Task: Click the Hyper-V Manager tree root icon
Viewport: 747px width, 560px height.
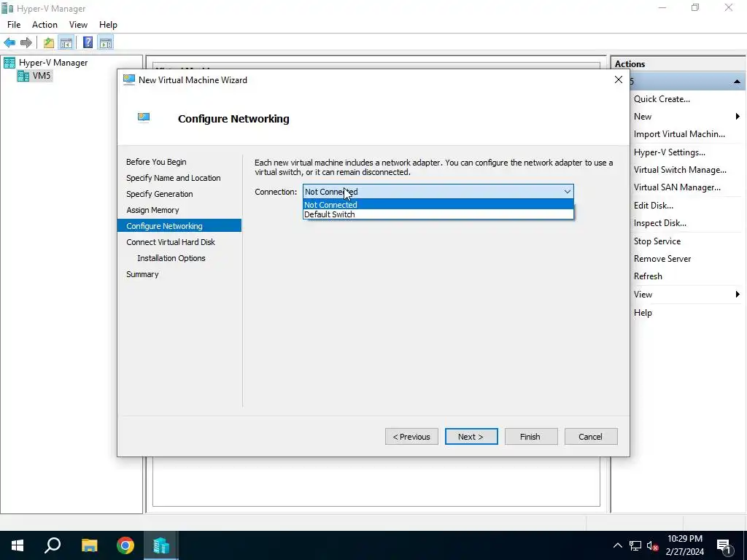Action: [x=9, y=63]
